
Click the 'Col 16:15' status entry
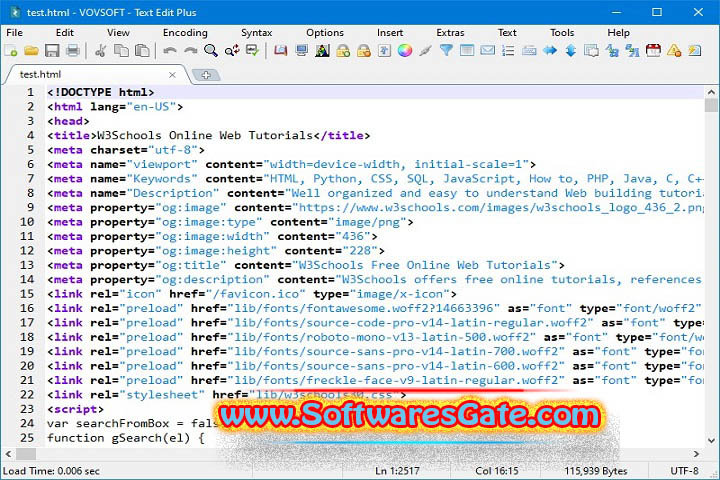(497, 471)
